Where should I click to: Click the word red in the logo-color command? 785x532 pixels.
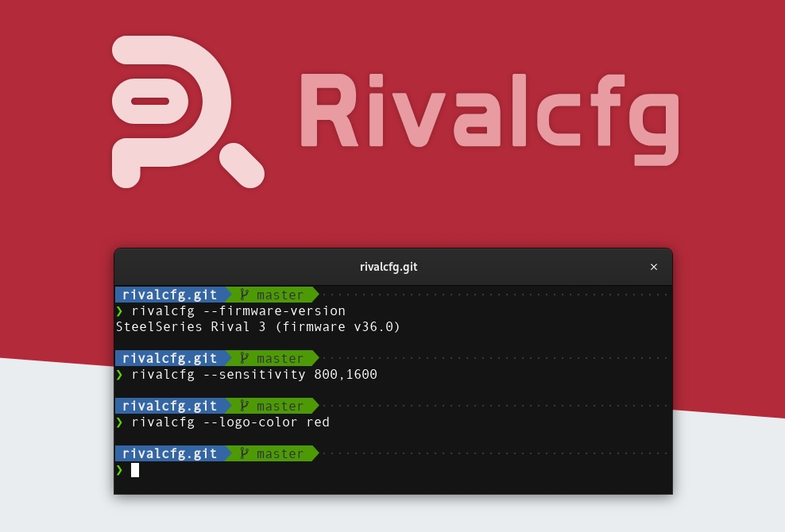click(x=318, y=422)
